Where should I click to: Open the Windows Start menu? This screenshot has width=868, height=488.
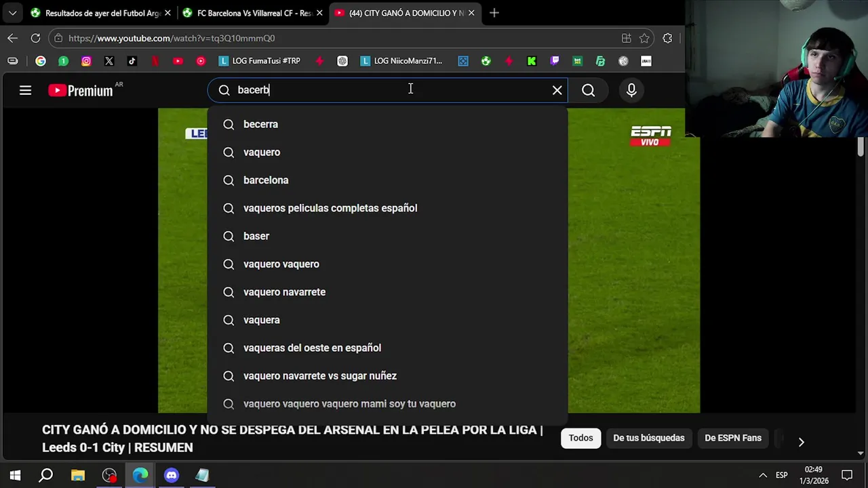15,475
